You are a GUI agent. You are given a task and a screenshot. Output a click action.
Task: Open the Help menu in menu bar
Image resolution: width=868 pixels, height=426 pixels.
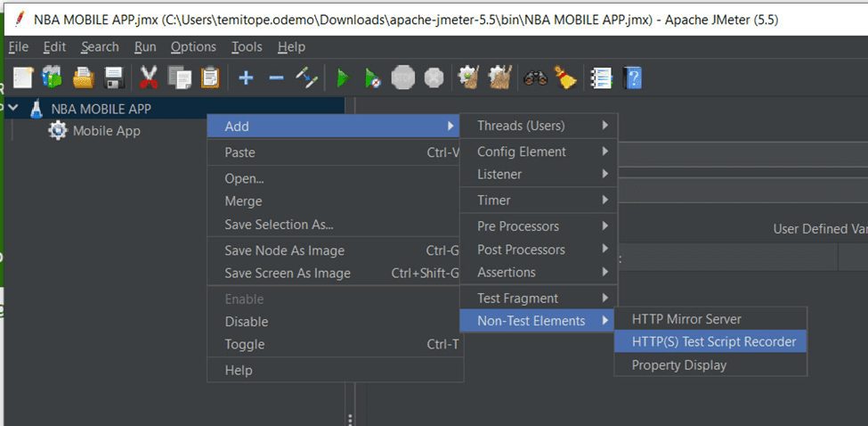(x=291, y=47)
